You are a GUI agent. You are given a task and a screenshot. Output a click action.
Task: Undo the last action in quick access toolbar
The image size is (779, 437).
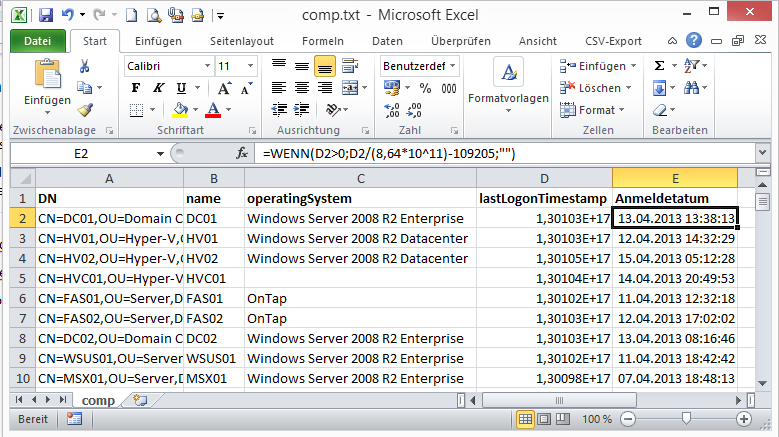click(x=68, y=15)
